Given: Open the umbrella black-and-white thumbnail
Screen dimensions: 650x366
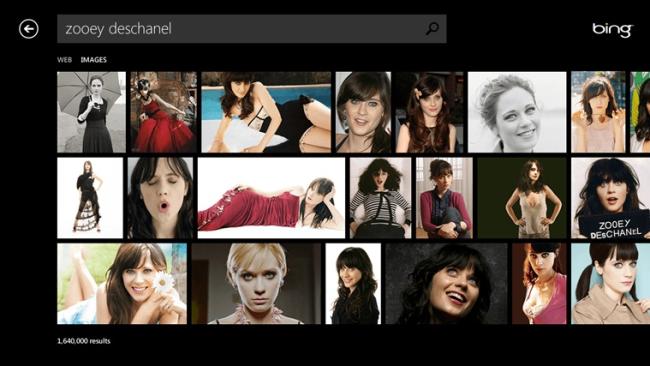Looking at the screenshot, I should (91, 112).
